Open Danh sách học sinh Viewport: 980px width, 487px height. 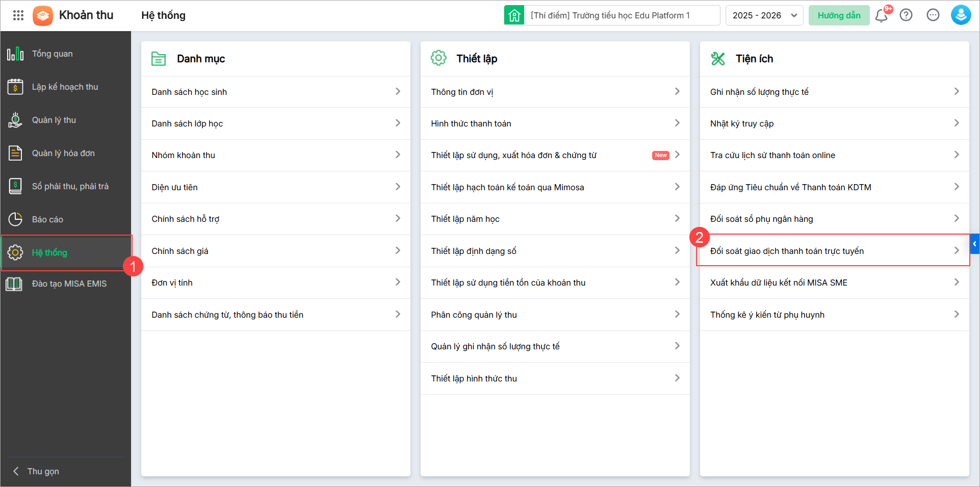275,92
